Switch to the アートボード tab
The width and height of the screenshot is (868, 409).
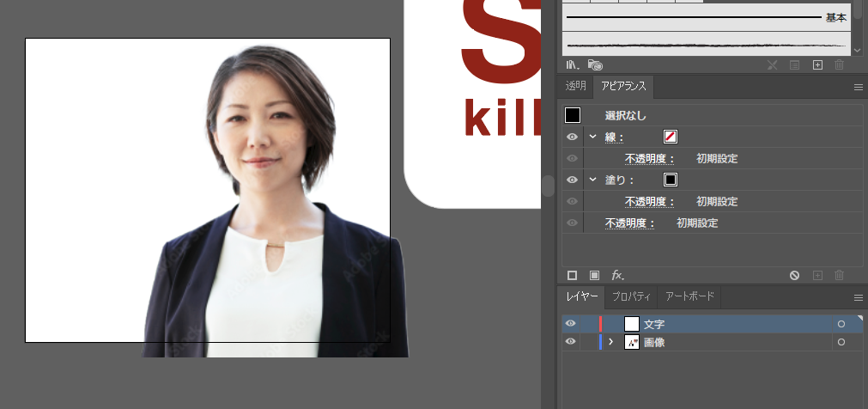tap(689, 296)
